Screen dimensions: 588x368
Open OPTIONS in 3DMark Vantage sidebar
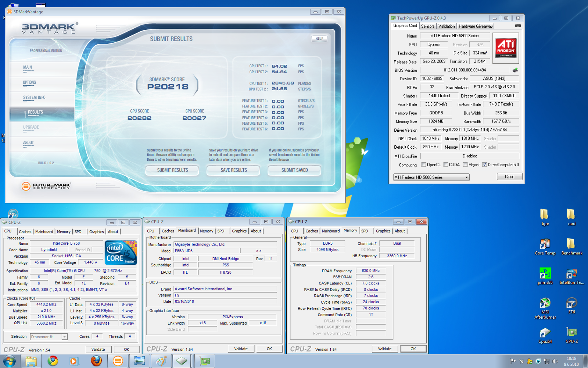(x=29, y=82)
